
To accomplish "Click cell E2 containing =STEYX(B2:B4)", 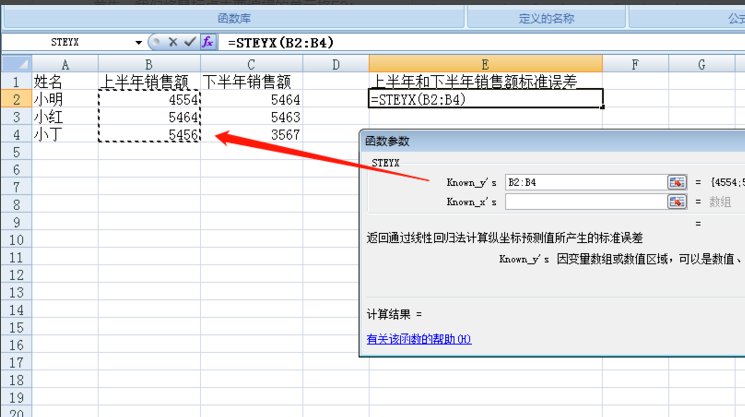I will tap(486, 99).
